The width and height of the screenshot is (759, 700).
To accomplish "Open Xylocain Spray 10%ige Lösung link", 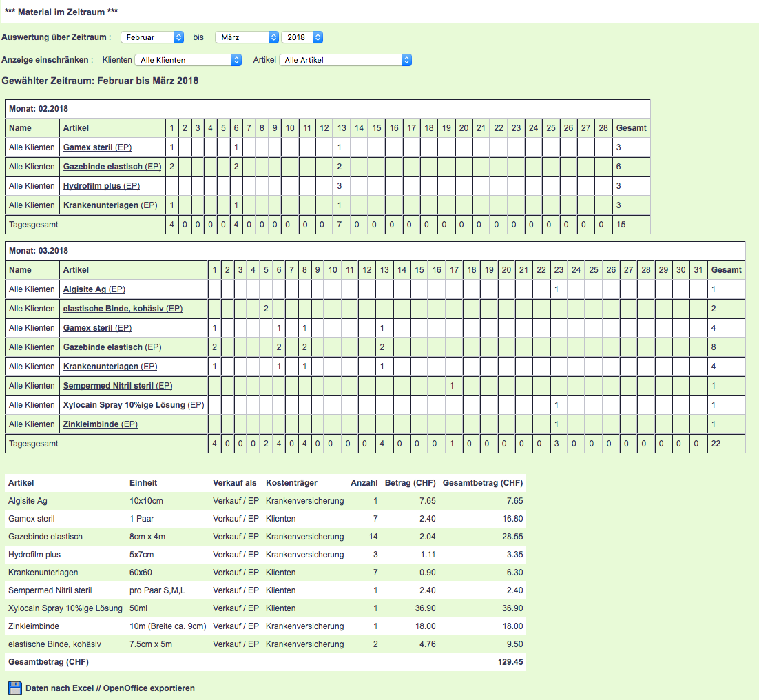I will coord(124,405).
